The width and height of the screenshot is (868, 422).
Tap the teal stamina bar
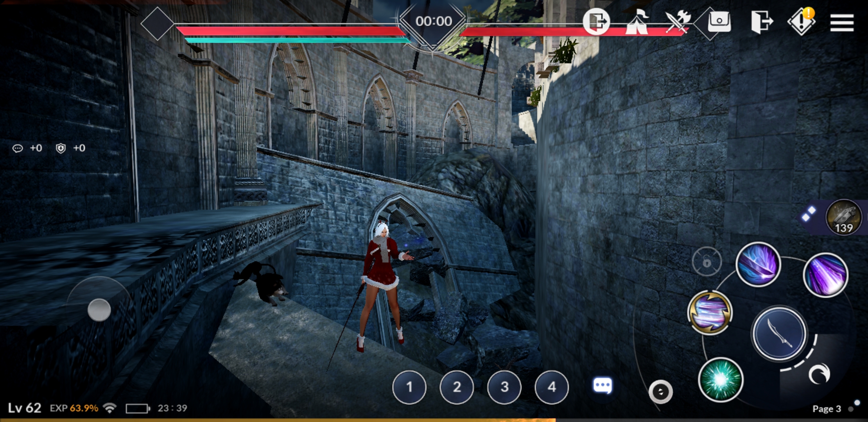coord(297,40)
